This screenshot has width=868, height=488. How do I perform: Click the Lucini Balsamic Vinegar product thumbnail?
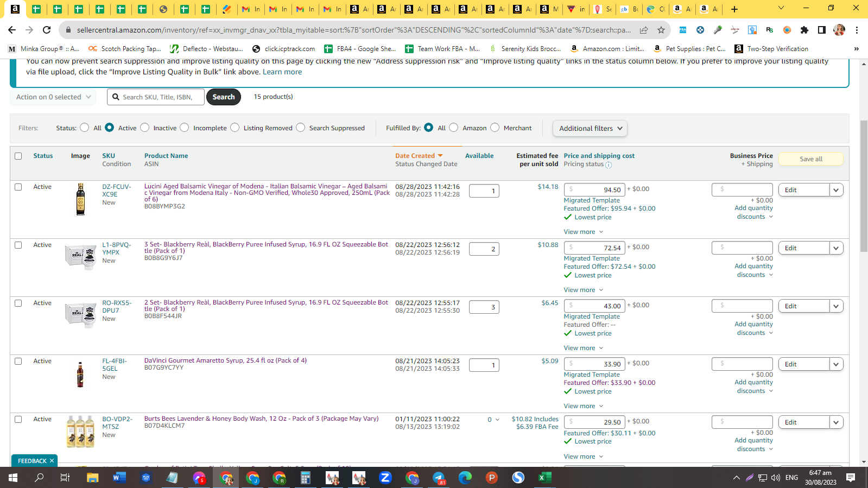[80, 199]
